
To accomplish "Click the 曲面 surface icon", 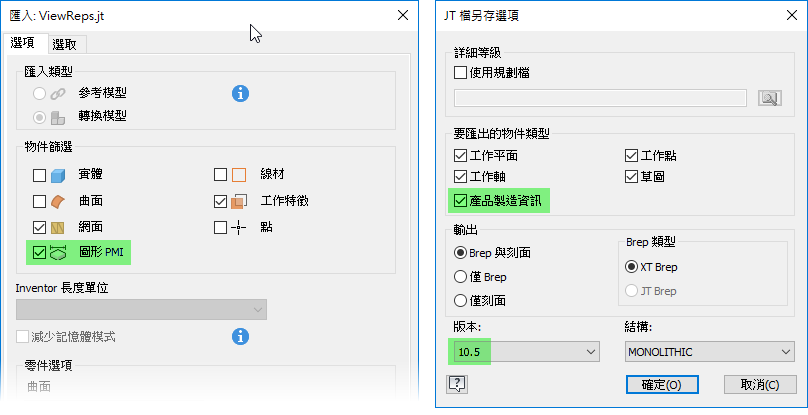I will [58, 201].
